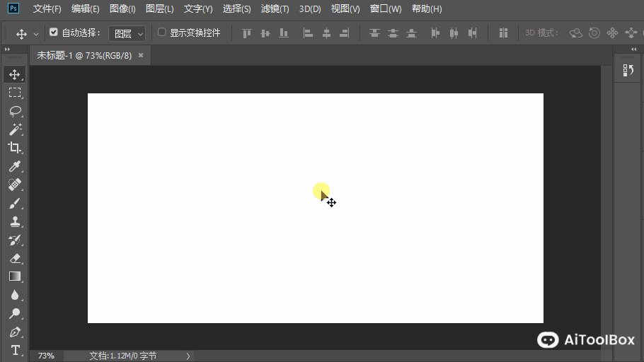
Task: Open the 3D(D) menu
Action: [x=310, y=8]
